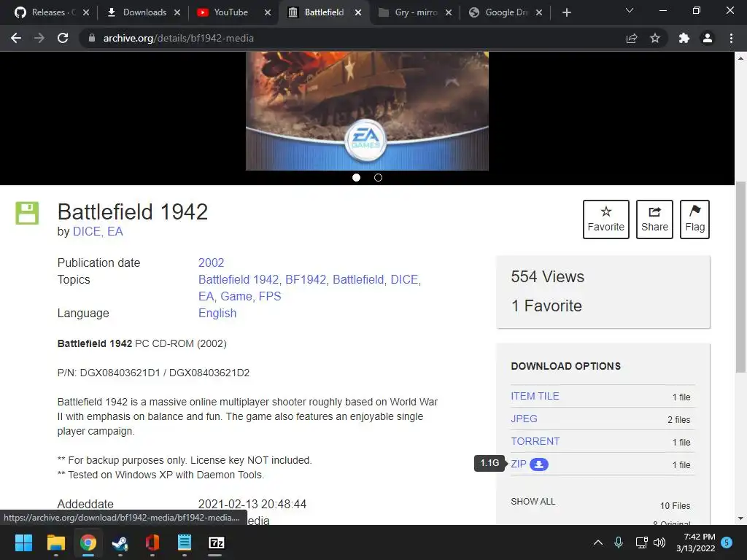Viewport: 747px width, 560px height.
Task: Click the scrollbar up arrow
Action: point(741,58)
